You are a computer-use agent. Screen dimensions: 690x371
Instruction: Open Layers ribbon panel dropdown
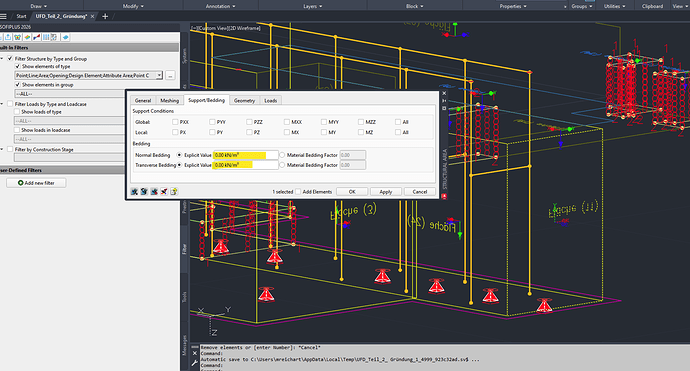[x=312, y=6]
